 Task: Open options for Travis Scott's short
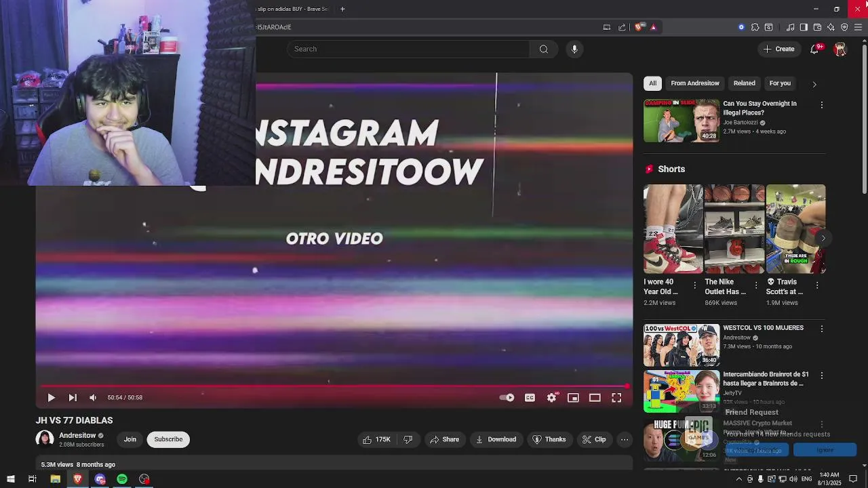pyautogui.click(x=817, y=285)
